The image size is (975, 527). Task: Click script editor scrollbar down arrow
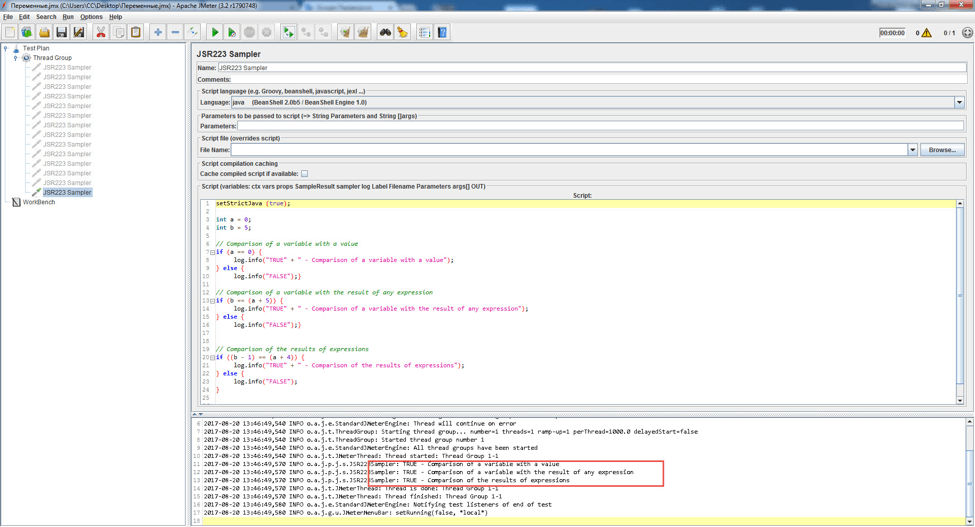[960, 401]
